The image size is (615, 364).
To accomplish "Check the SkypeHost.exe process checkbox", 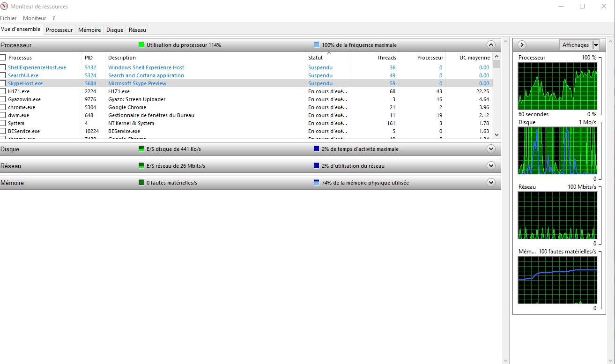I will click(x=3, y=83).
